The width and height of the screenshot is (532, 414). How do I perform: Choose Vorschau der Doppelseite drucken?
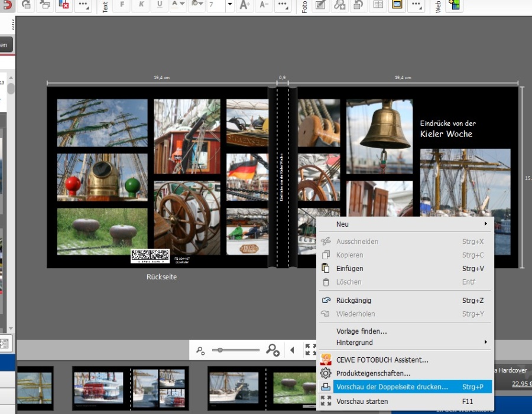[x=392, y=387]
